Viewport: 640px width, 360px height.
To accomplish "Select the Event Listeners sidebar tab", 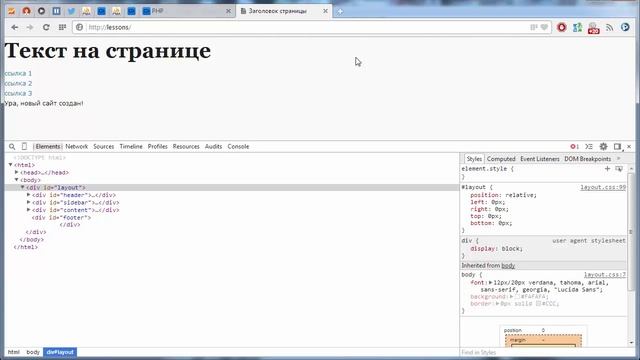I will 540,159.
